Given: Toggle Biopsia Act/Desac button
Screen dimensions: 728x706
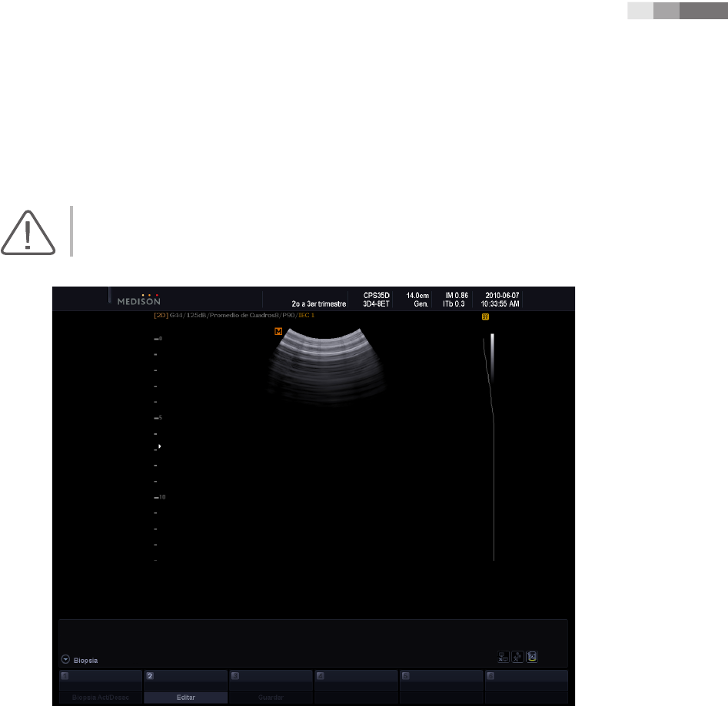Looking at the screenshot, I should (x=101, y=698).
